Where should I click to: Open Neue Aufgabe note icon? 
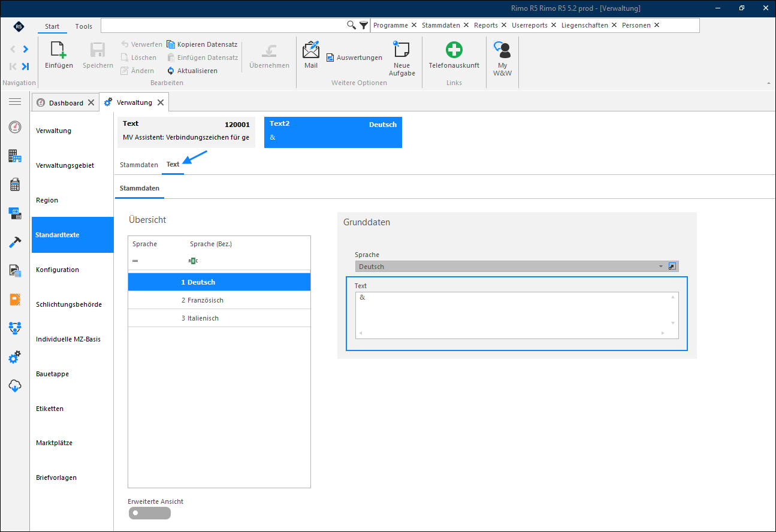(x=401, y=49)
